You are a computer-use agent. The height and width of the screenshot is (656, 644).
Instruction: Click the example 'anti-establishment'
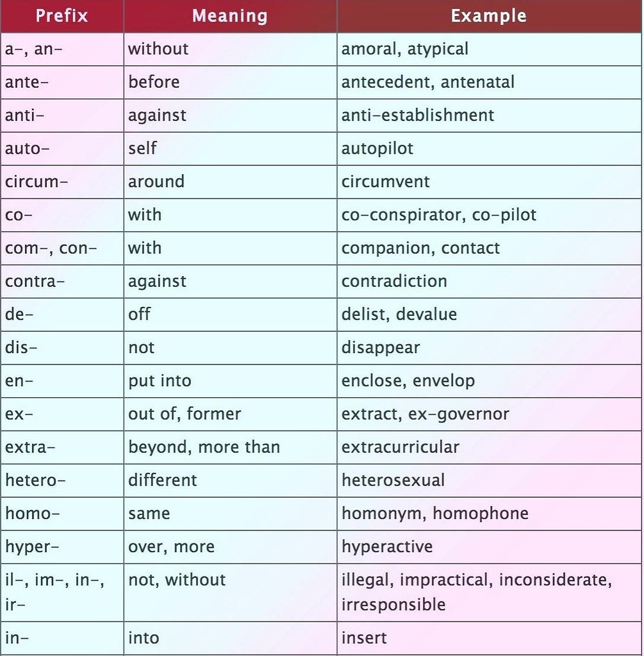click(418, 115)
